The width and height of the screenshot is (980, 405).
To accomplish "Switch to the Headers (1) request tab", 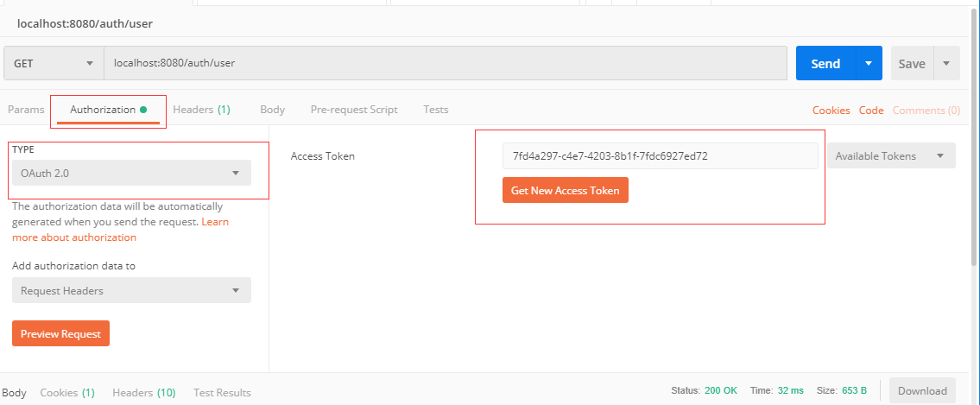I will click(201, 110).
